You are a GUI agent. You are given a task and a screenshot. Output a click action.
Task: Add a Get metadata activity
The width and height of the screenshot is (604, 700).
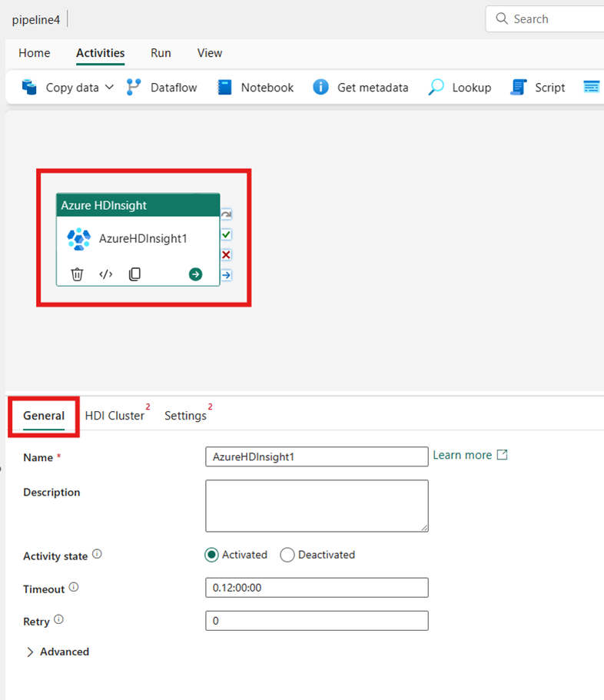[x=360, y=88]
